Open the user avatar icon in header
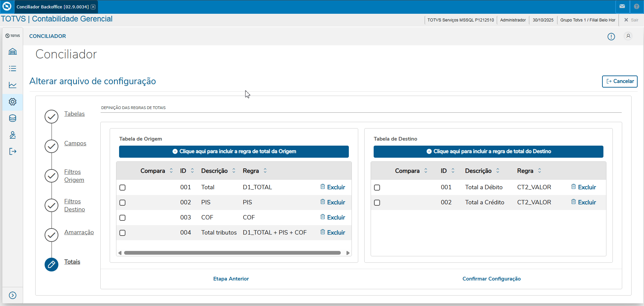Image resolution: width=644 pixels, height=306 pixels. tap(628, 36)
